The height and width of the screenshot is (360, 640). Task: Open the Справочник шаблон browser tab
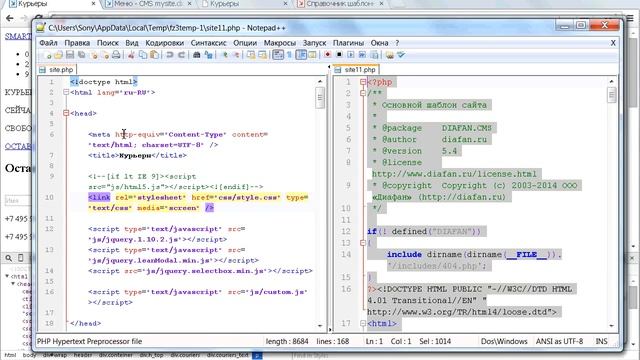pyautogui.click(x=340, y=4)
